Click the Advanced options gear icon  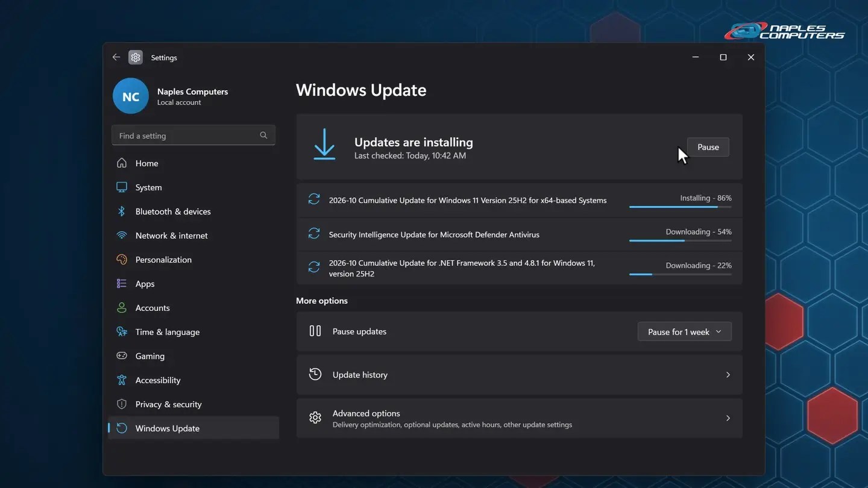pos(315,418)
